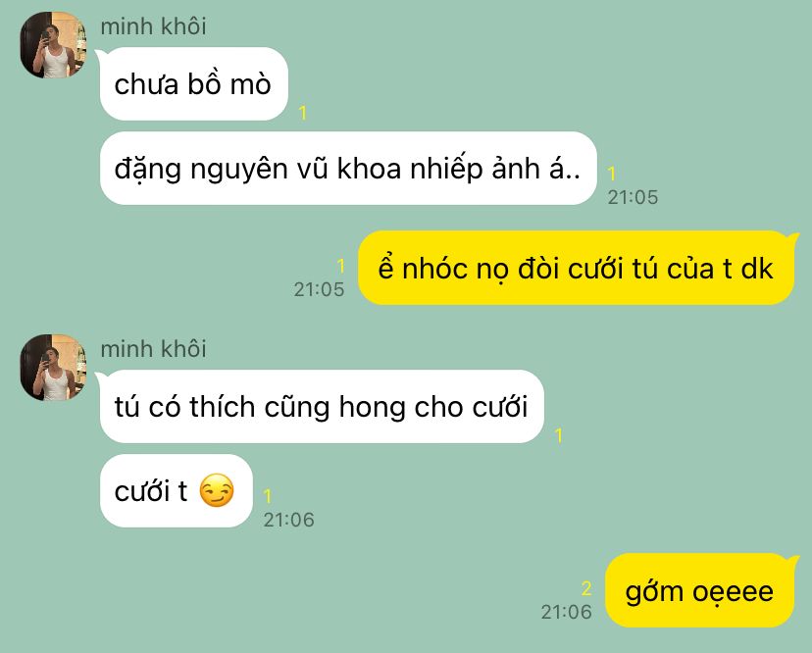This screenshot has width=812, height=653.
Task: Tap the 21:05 timestamp under the khoa nhiếp ảnh message
Action: click(633, 197)
